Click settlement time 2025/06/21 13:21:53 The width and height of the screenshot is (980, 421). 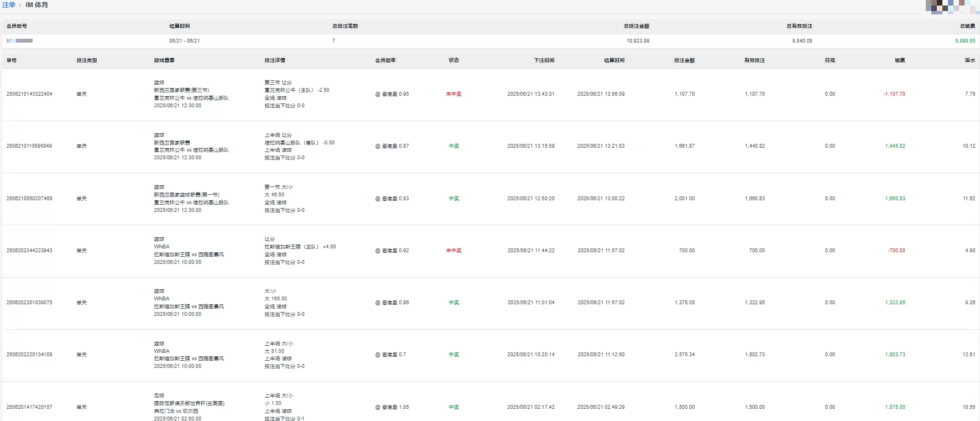coord(601,146)
